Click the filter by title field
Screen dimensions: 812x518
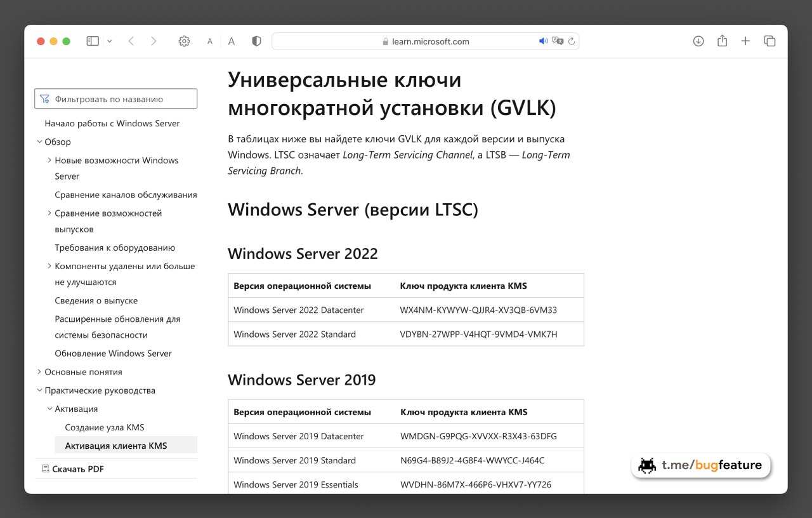(x=115, y=99)
